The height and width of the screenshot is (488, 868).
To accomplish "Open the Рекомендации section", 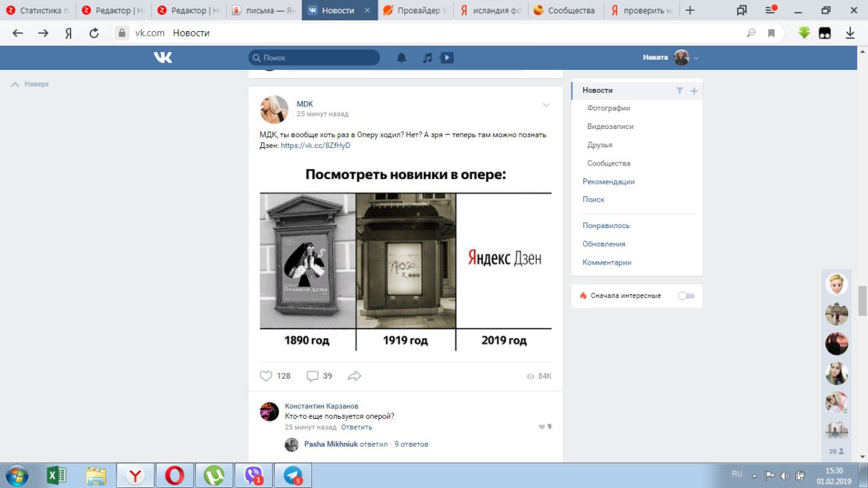I will tap(608, 182).
